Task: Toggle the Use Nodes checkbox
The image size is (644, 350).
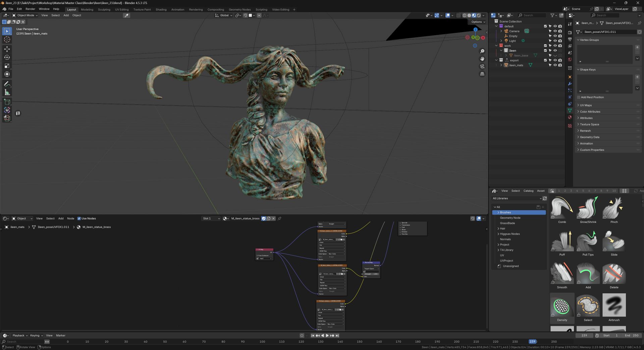Action: (x=79, y=219)
